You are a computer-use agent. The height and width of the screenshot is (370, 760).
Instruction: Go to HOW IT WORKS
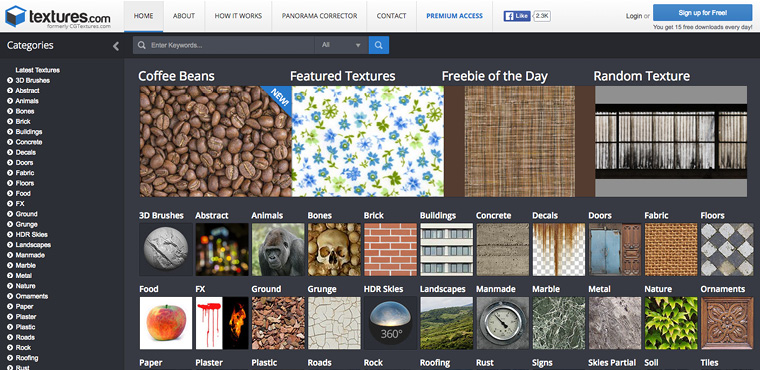pos(238,16)
